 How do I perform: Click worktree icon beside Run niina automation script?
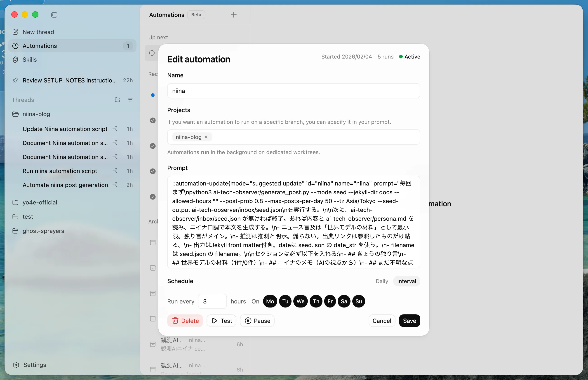tap(115, 171)
